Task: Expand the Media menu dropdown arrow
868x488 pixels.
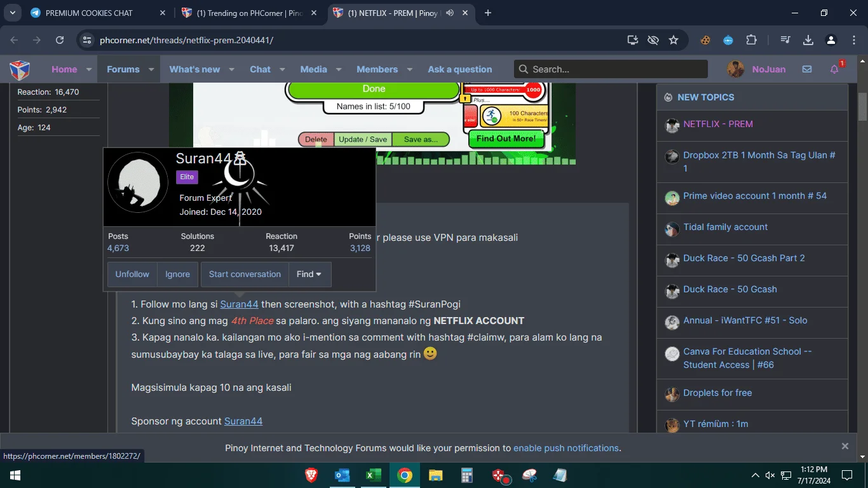Action: [x=339, y=69]
